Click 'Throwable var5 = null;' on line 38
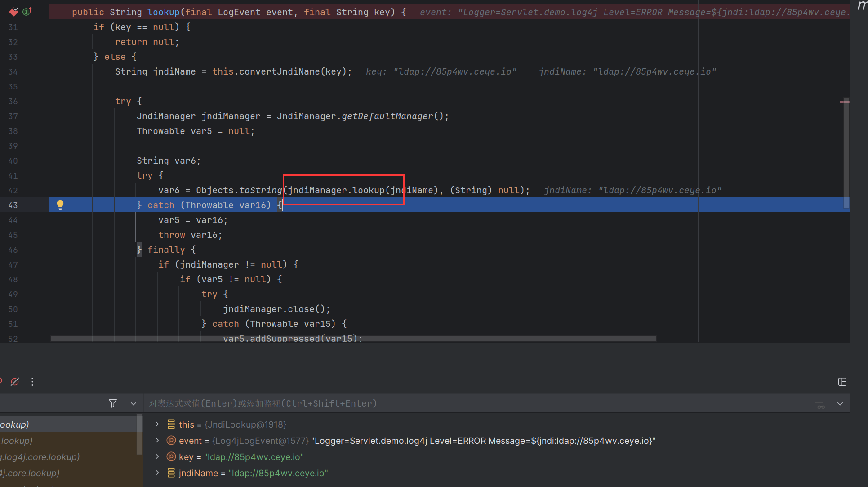This screenshot has width=868, height=487. coord(196,131)
